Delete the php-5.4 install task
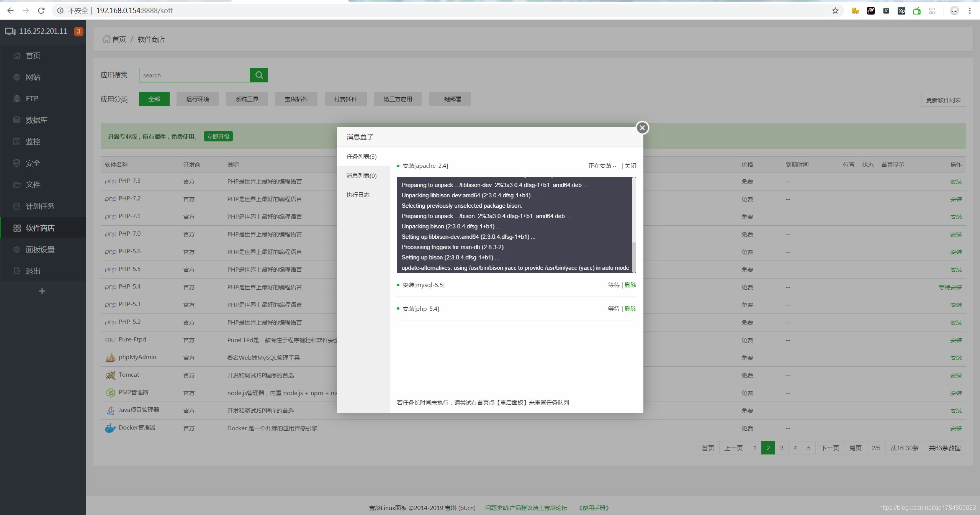The image size is (980, 515). 630,308
